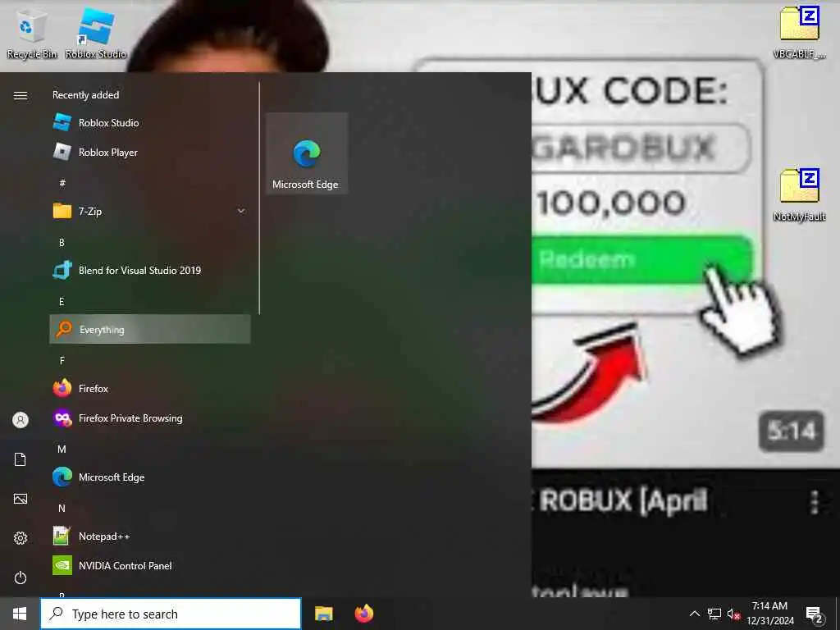Open the 7-Zip folder entry

[150, 211]
